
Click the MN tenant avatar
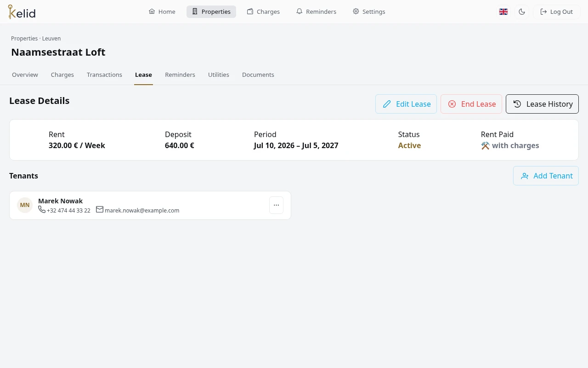pyautogui.click(x=25, y=205)
